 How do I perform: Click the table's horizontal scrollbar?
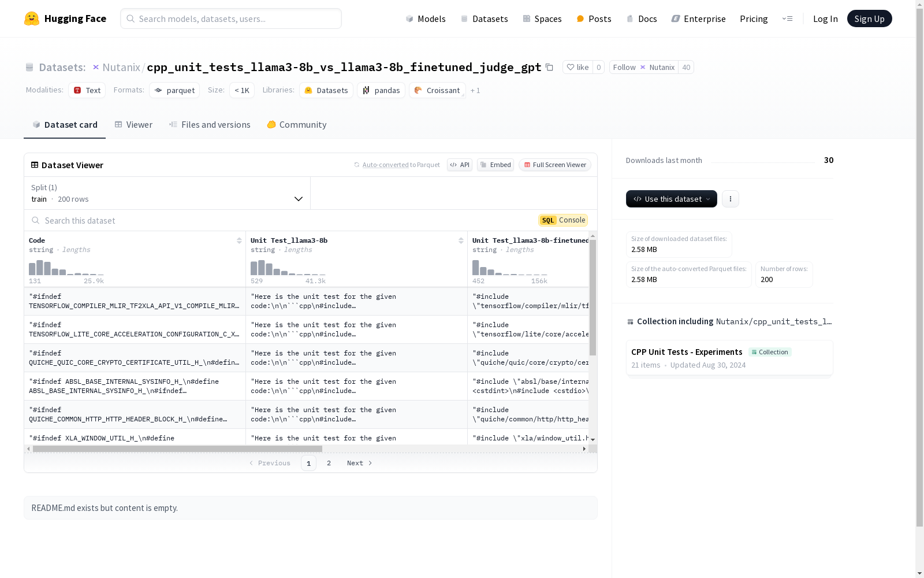coord(177,449)
